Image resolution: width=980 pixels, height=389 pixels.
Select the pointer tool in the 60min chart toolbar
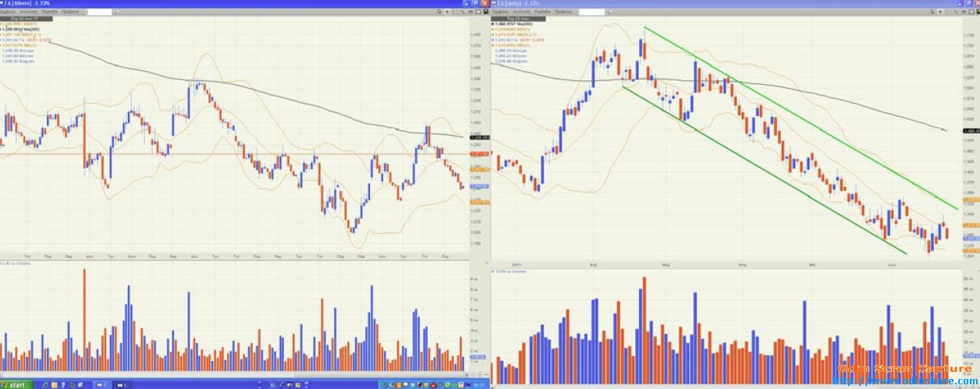[x=440, y=12]
